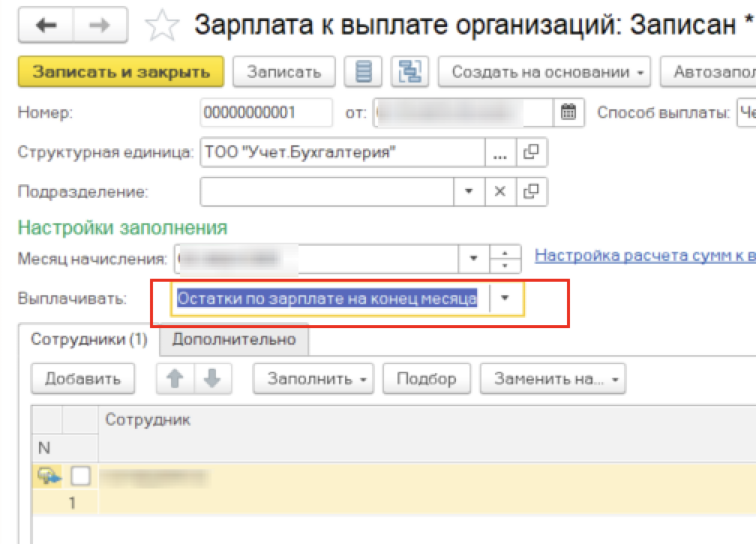
Task: Click the back navigation arrow
Action: click(45, 26)
